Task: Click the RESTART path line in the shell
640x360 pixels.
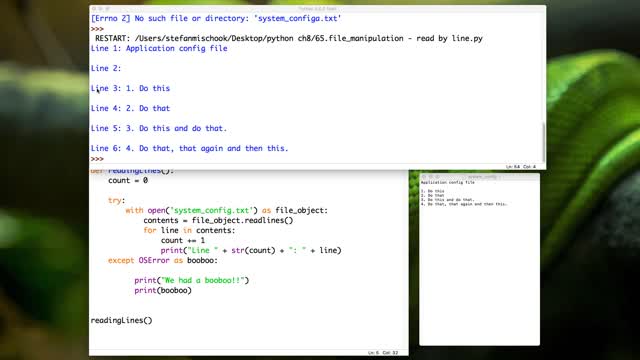Action: pos(289,38)
